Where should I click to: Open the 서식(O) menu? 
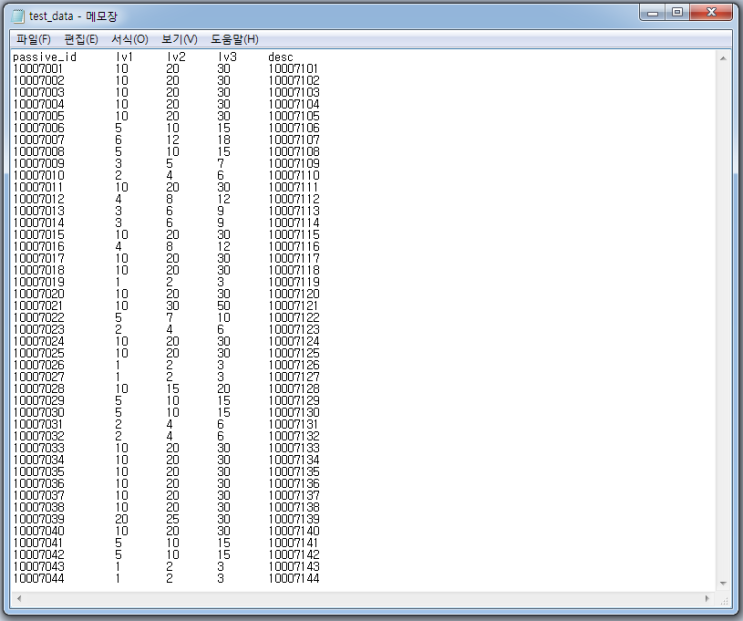130,39
